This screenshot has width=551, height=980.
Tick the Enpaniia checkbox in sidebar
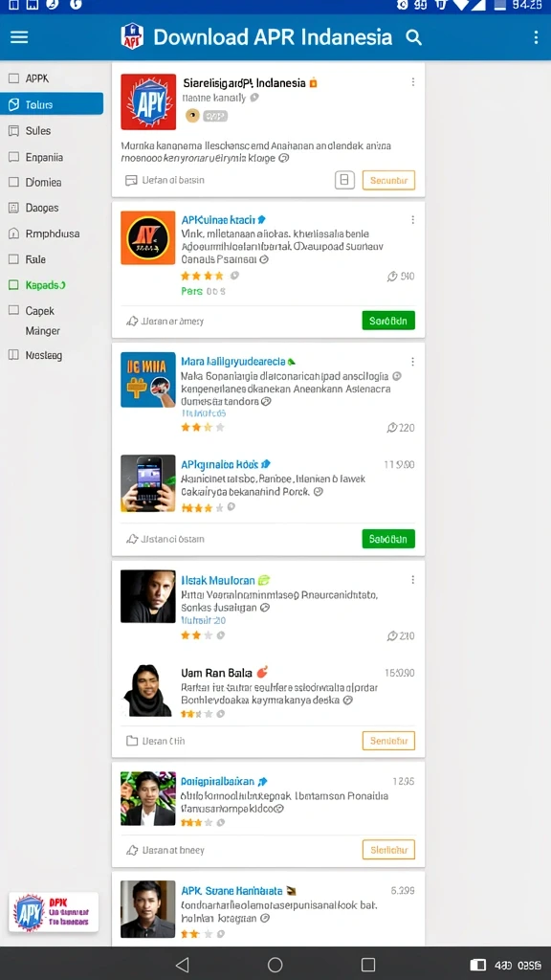pos(13,157)
